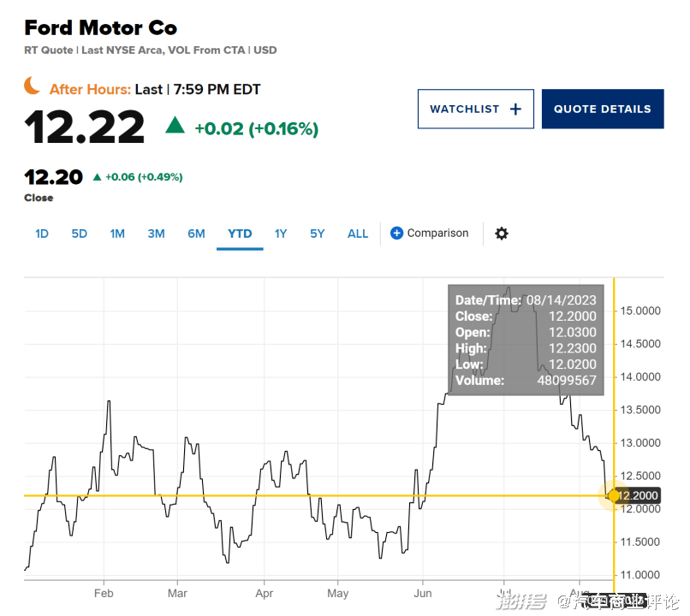Viewport: 690px width, 616px height.
Task: Switch chart to 1D range
Action: point(42,234)
